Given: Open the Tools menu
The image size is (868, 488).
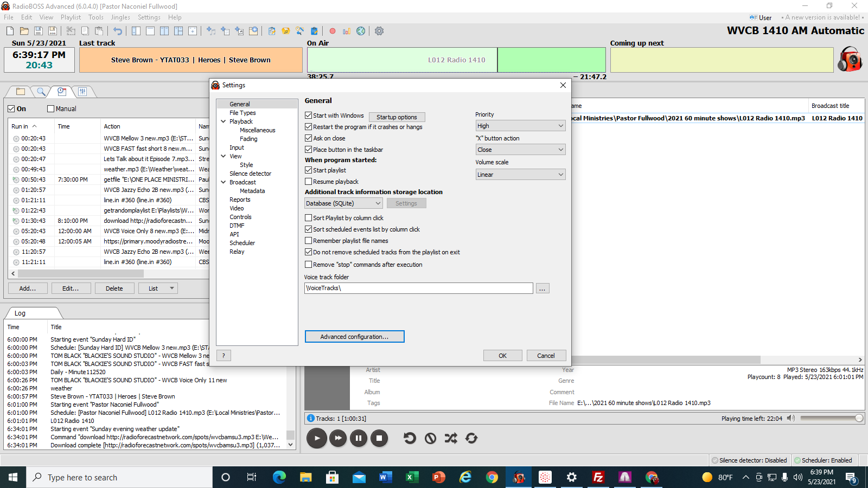Looking at the screenshot, I should [96, 17].
